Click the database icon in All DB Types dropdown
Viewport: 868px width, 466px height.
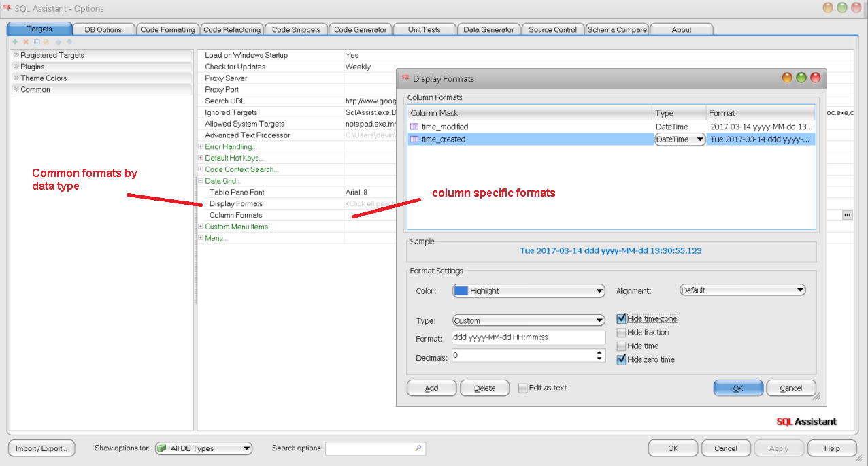(161, 448)
